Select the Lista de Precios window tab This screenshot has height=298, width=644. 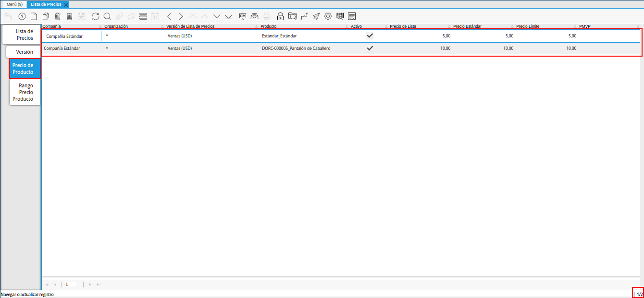46,4
